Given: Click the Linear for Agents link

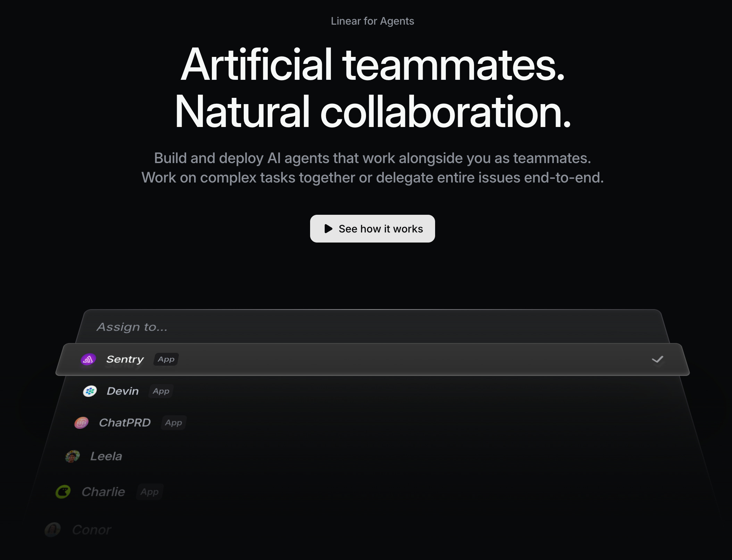Looking at the screenshot, I should tap(372, 21).
